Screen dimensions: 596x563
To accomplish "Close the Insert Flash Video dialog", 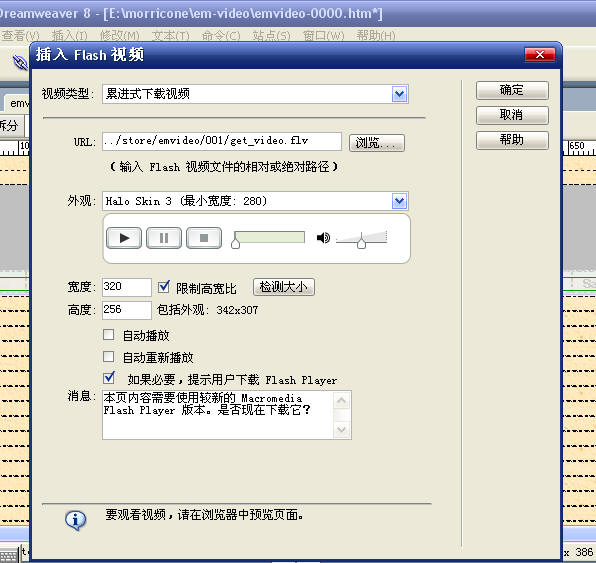I will coord(539,55).
